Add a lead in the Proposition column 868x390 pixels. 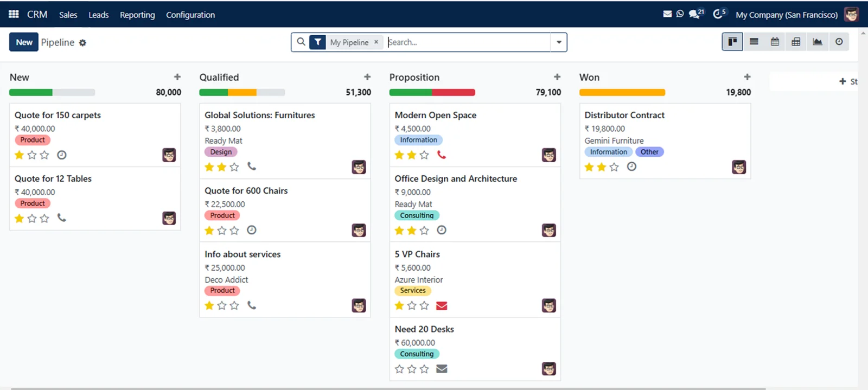click(557, 77)
